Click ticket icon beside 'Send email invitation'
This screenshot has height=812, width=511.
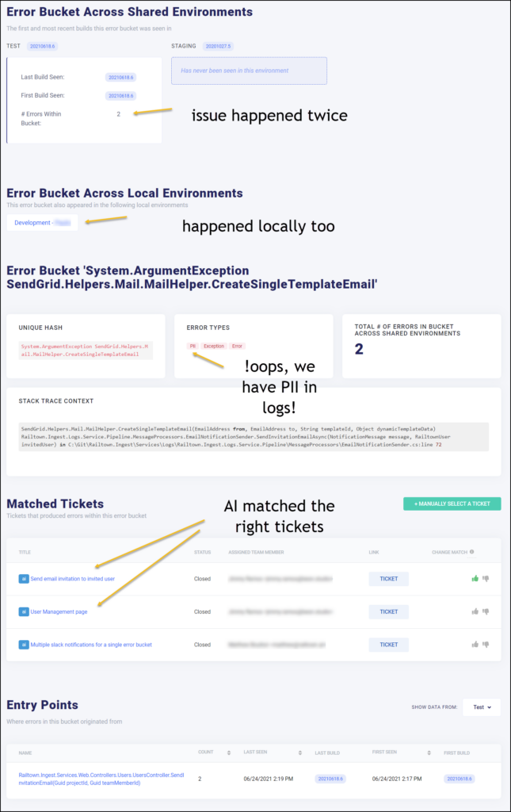(x=23, y=579)
